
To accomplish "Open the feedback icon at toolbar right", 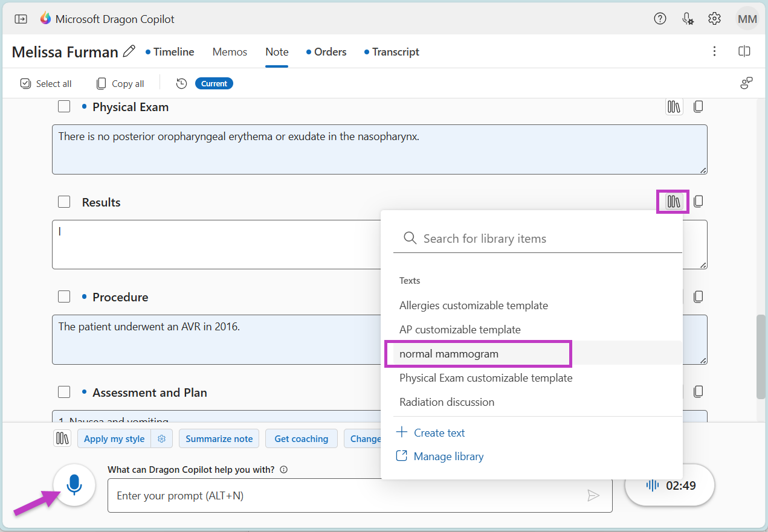I will tap(746, 83).
